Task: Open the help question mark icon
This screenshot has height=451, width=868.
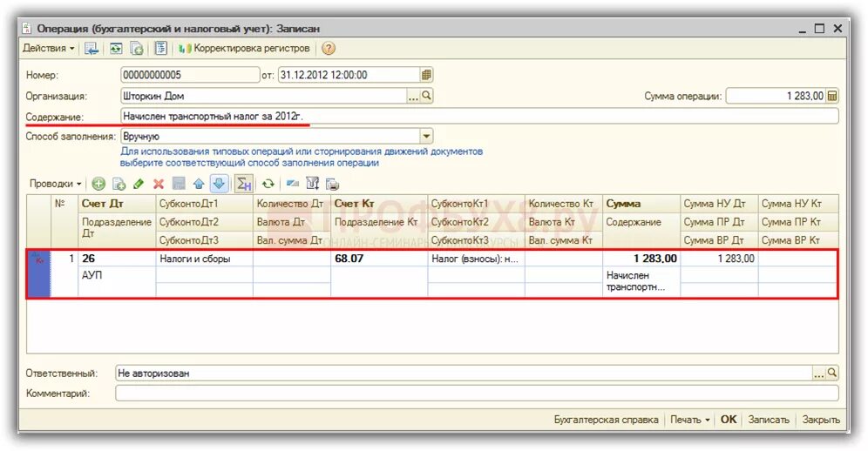Action: 329,49
